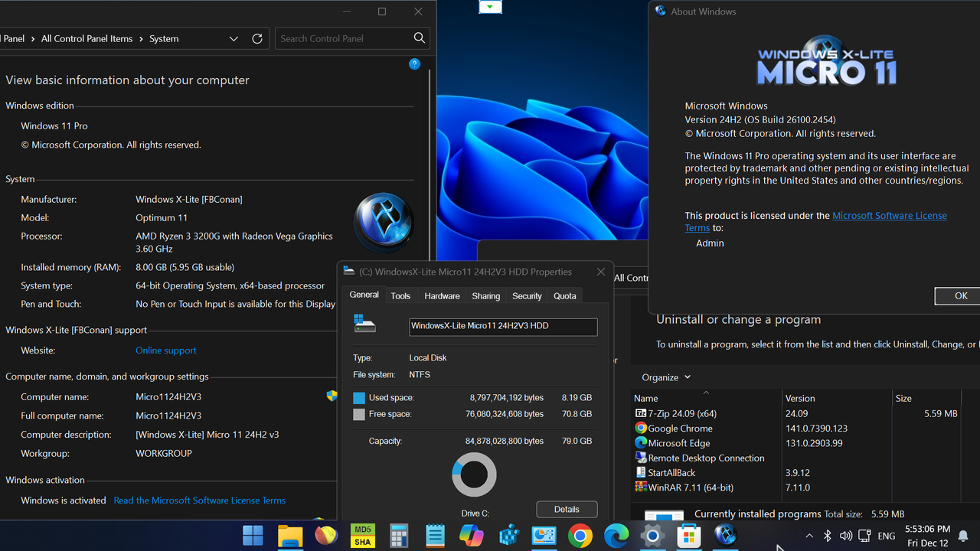
Task: Open Control Panel from the taskbar
Action: point(544,536)
